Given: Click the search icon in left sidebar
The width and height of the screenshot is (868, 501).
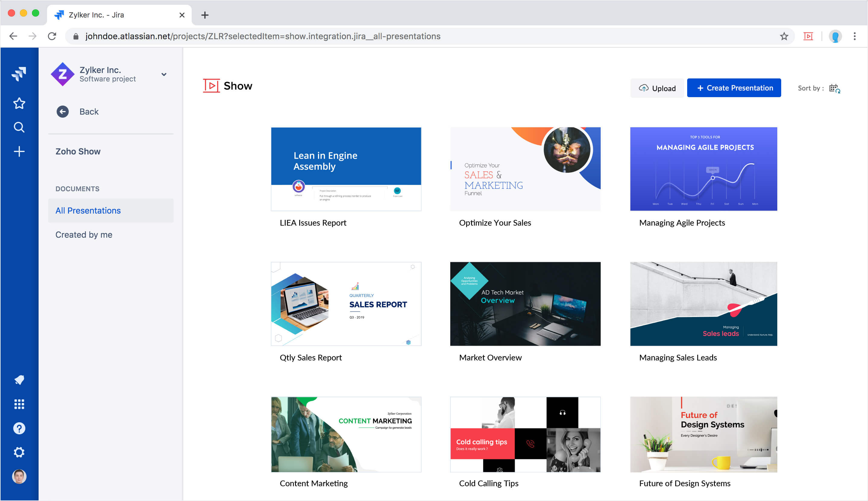Looking at the screenshot, I should [19, 127].
